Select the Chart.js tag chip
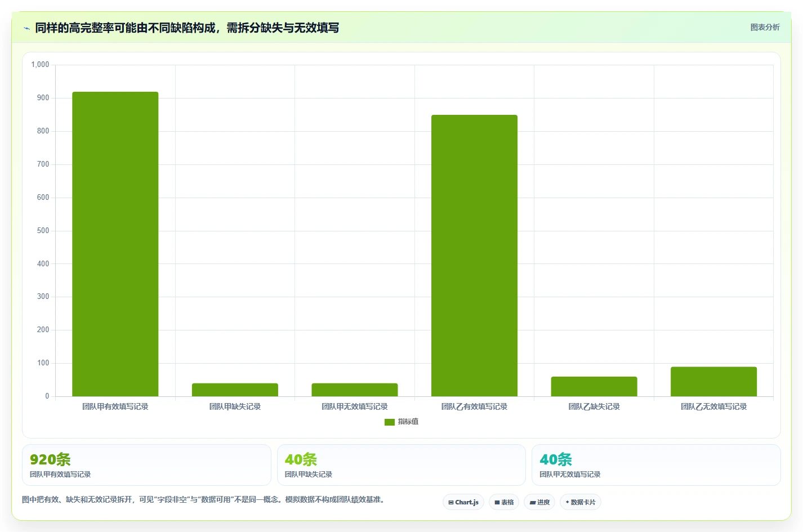Image resolution: width=803 pixels, height=532 pixels. (463, 502)
